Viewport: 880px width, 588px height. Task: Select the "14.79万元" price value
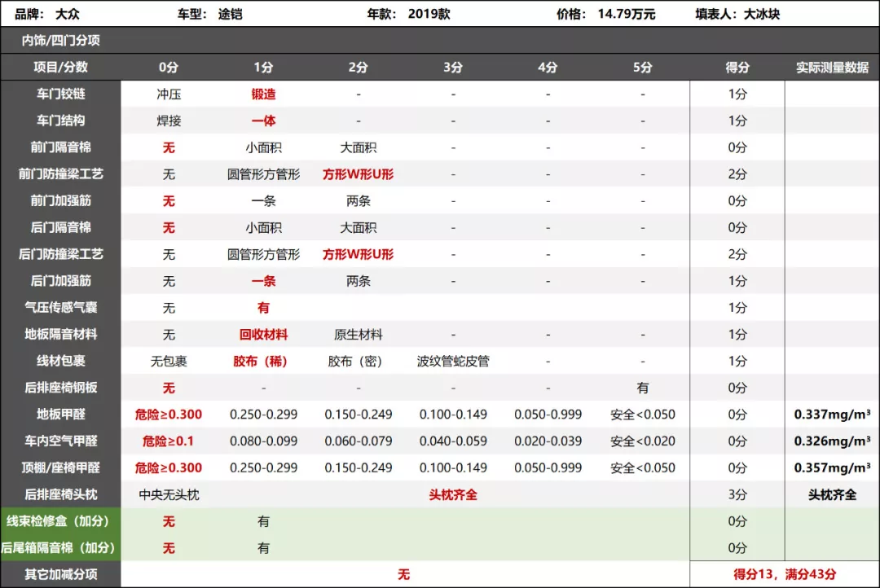click(627, 14)
